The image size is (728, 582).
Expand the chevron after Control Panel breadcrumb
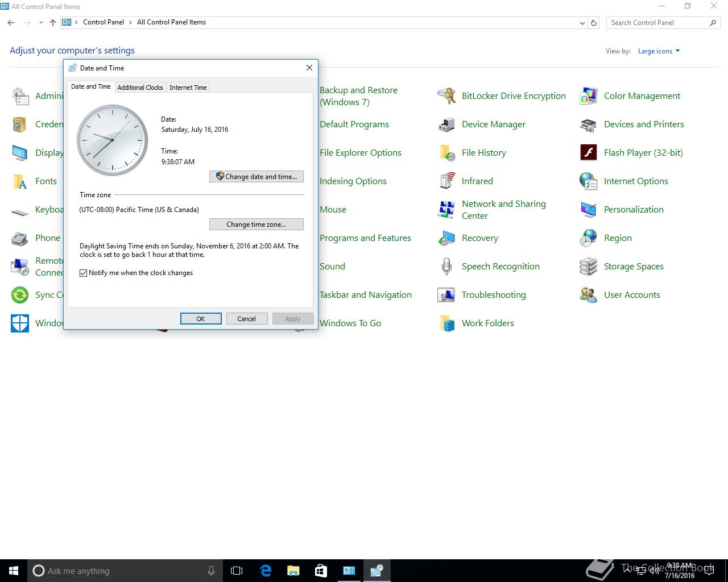[x=131, y=23]
